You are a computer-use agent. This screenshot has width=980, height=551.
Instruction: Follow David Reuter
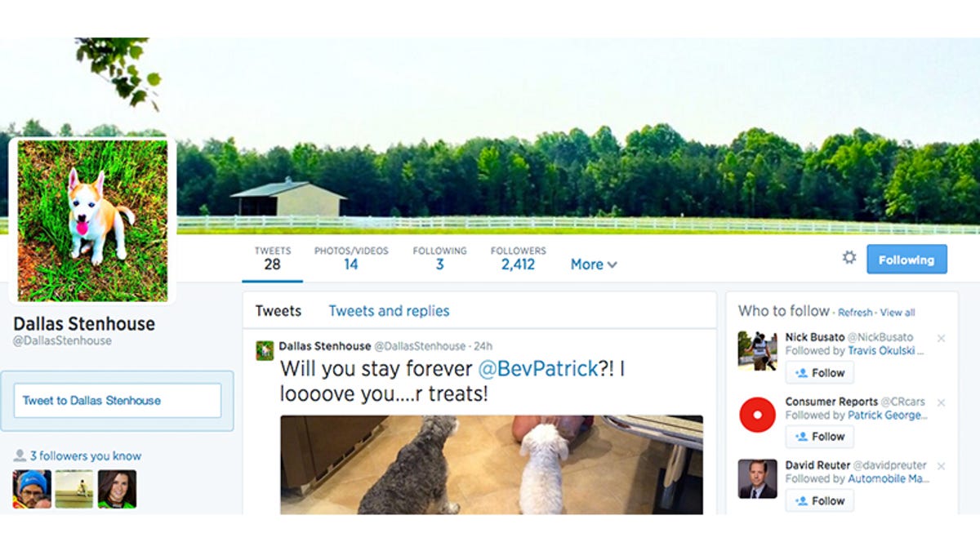pos(820,500)
